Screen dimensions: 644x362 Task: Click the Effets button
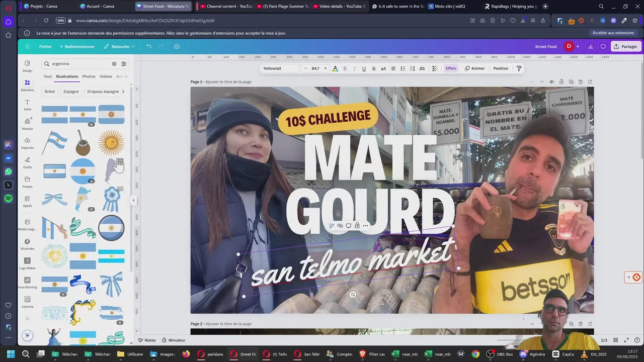(x=451, y=68)
